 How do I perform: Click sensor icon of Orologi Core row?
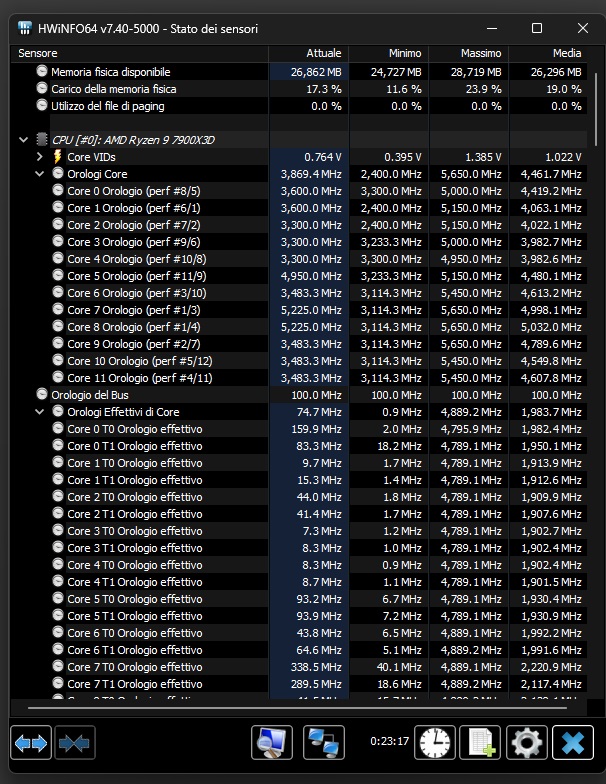point(58,174)
